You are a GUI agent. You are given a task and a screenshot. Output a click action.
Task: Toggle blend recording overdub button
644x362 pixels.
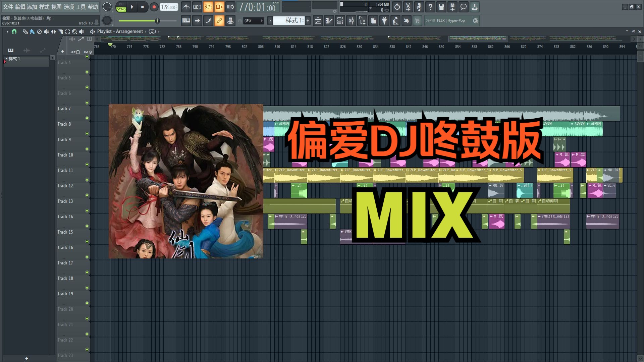(x=219, y=7)
